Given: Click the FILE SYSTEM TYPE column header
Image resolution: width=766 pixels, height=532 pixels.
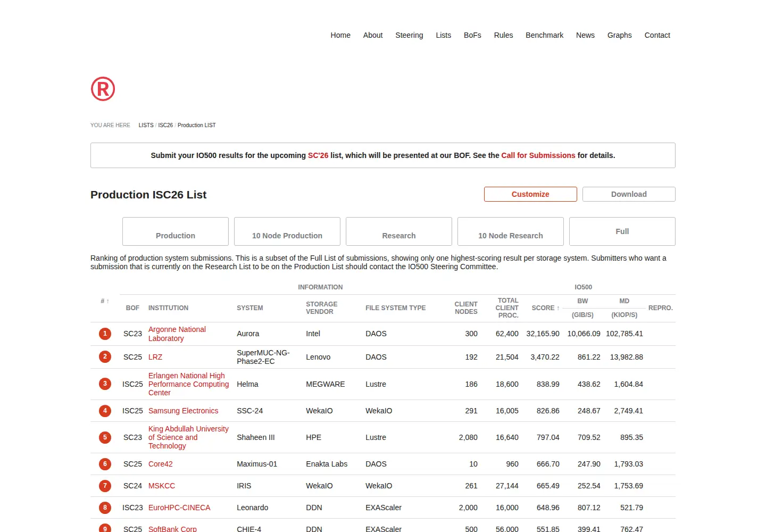Looking at the screenshot, I should [x=395, y=308].
